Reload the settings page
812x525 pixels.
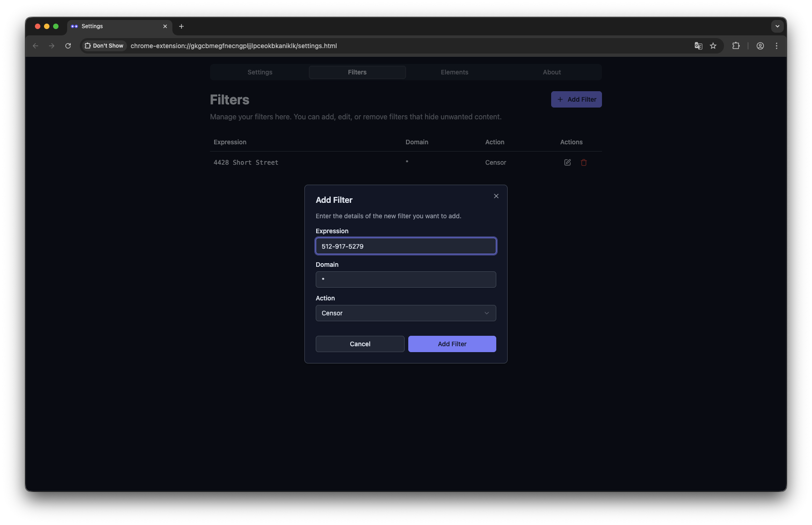[x=68, y=46]
